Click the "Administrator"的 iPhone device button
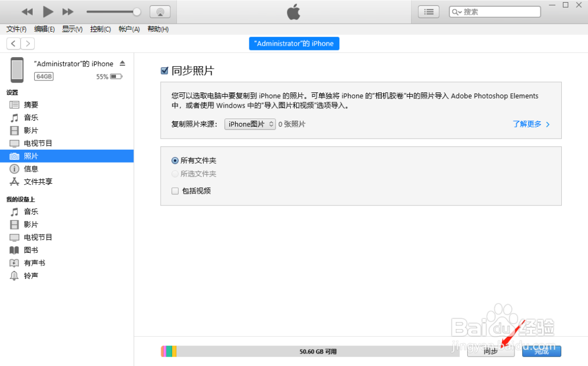The image size is (588, 366). [x=294, y=44]
